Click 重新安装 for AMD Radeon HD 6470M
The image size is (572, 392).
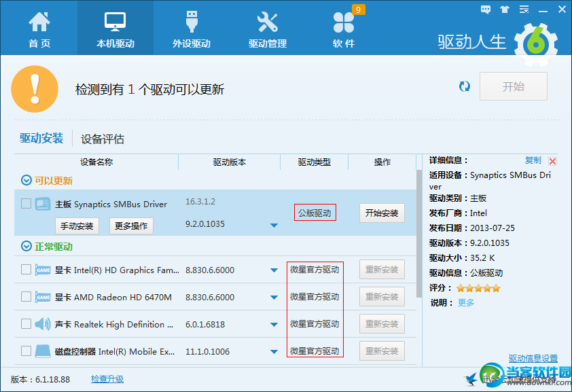382,297
